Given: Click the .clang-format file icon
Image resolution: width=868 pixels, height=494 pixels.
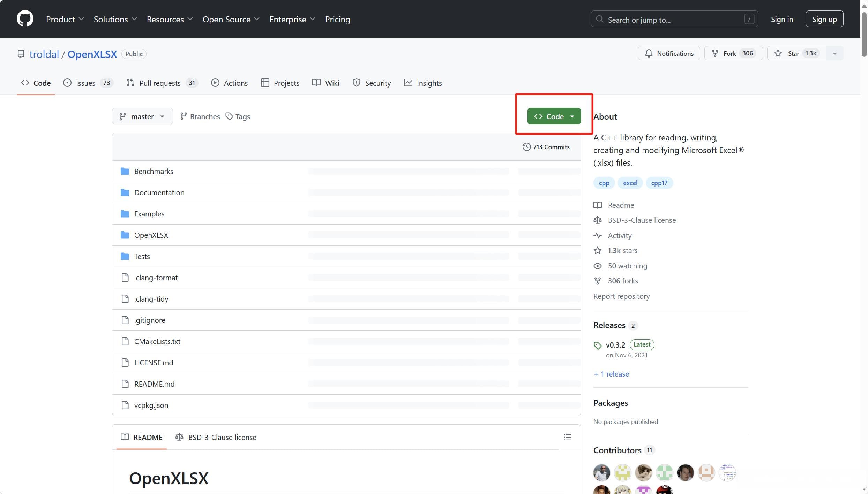Looking at the screenshot, I should 125,278.
